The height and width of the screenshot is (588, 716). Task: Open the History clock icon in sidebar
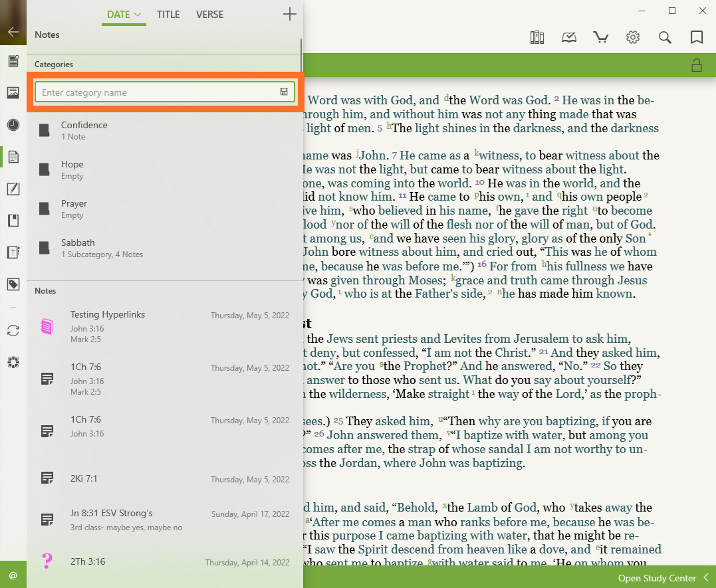pyautogui.click(x=13, y=125)
